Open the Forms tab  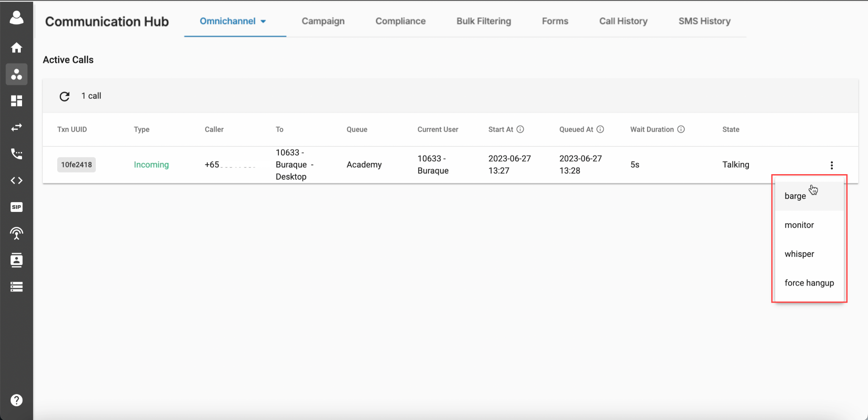[555, 21]
